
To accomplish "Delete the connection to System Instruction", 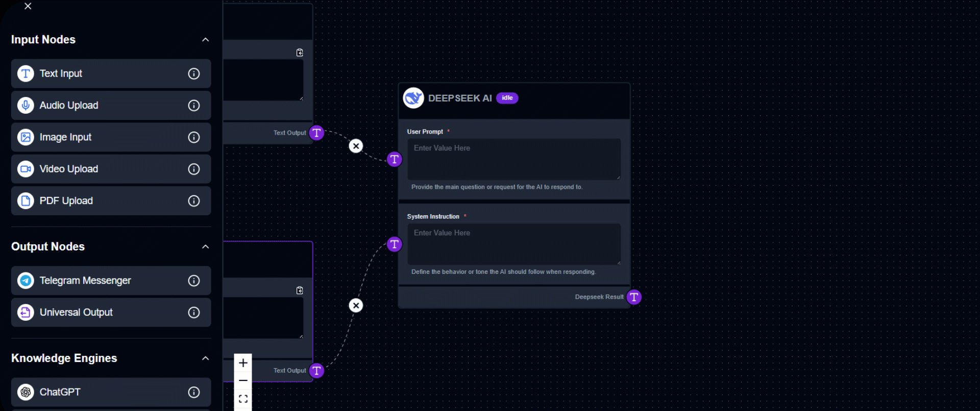I will pyautogui.click(x=356, y=306).
